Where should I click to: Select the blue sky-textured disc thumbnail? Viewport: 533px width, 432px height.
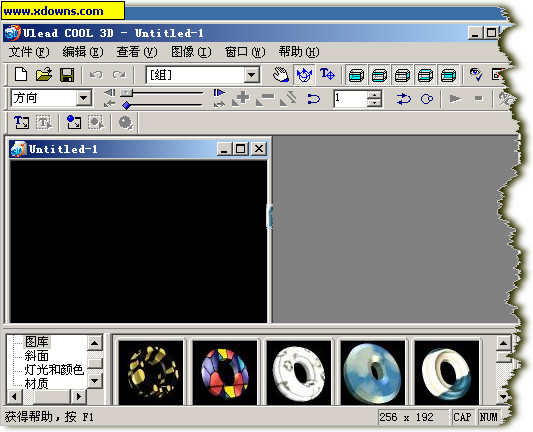373,373
